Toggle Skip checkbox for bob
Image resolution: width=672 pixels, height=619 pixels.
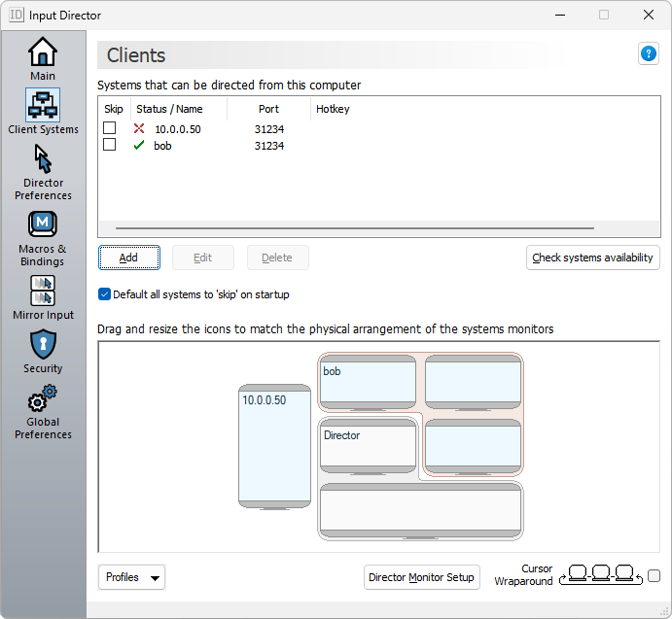point(110,145)
